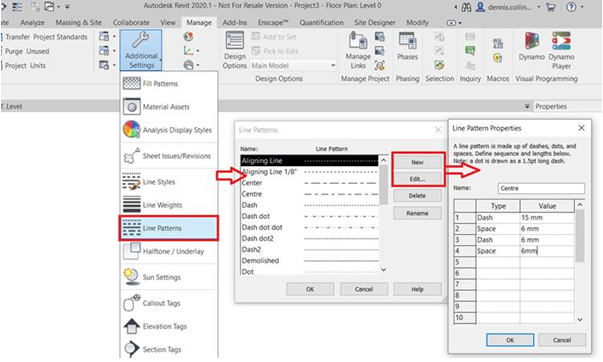Click Edit... in Line Patterns dialog
This screenshot has width=603, height=362.
pos(417,179)
